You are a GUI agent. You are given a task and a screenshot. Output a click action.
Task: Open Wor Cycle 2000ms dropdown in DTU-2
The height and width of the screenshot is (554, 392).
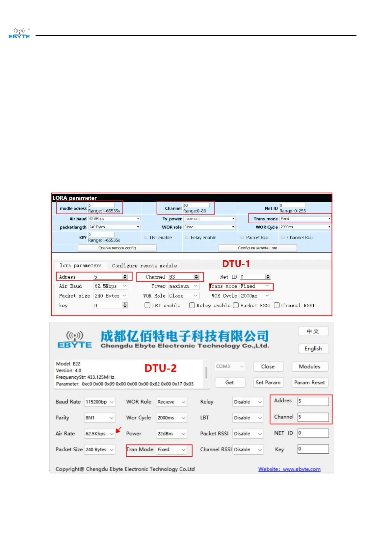click(x=171, y=418)
